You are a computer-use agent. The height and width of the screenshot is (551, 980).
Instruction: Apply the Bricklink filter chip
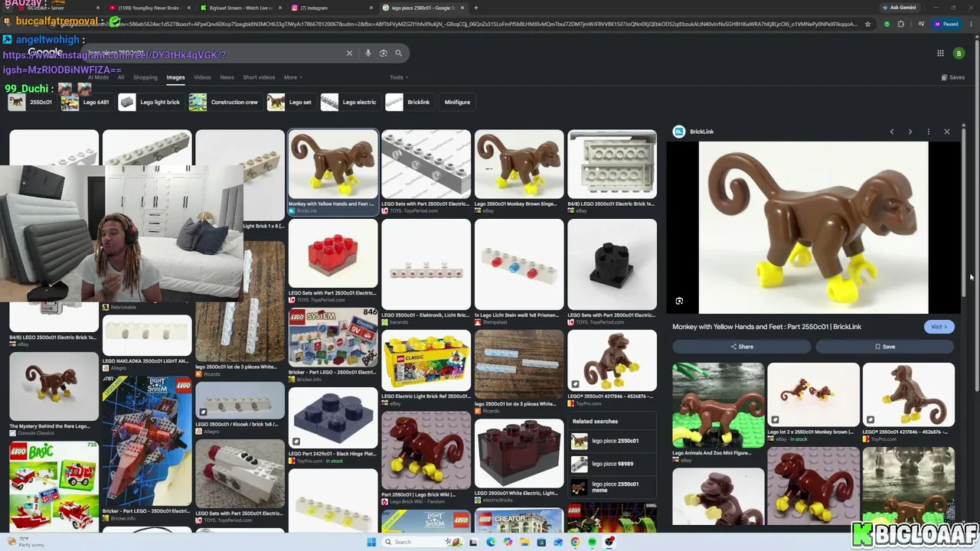tap(409, 102)
